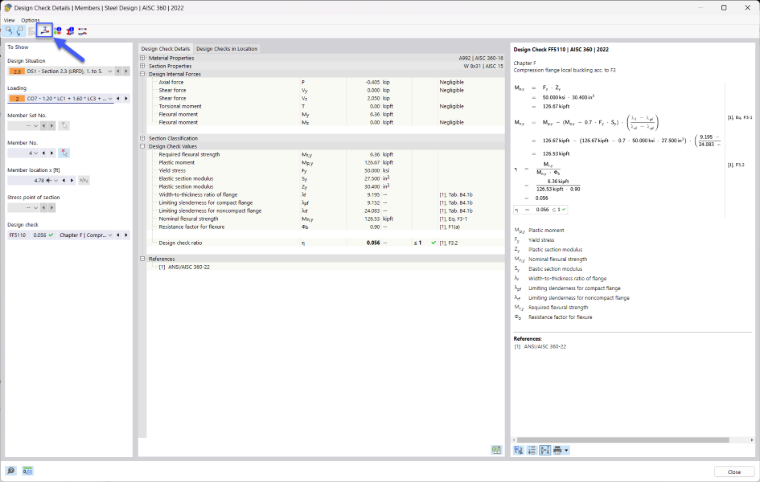Click the first toolbar icon below View menu
Image resolution: width=760 pixels, height=482 pixels.
pyautogui.click(x=9, y=31)
